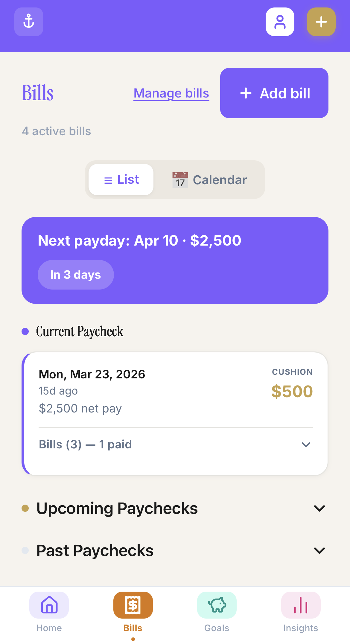Select the Home house icon
This screenshot has height=644, width=350.
click(x=49, y=605)
